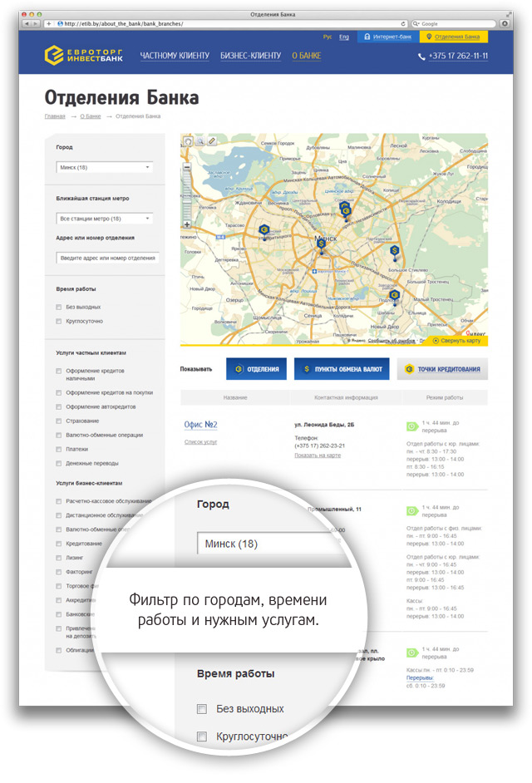Focus the Google search field in browser
The width and height of the screenshot is (532, 783).
coord(454,23)
